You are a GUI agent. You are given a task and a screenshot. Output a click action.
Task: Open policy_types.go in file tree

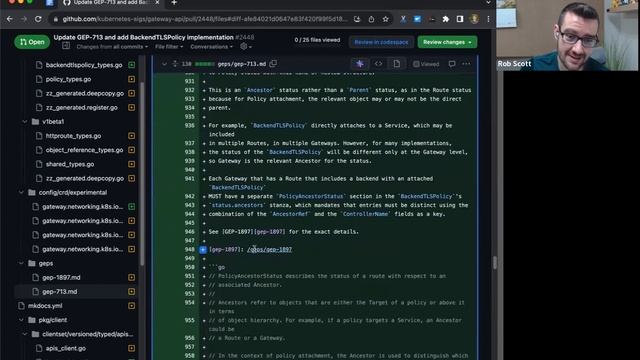pos(68,79)
